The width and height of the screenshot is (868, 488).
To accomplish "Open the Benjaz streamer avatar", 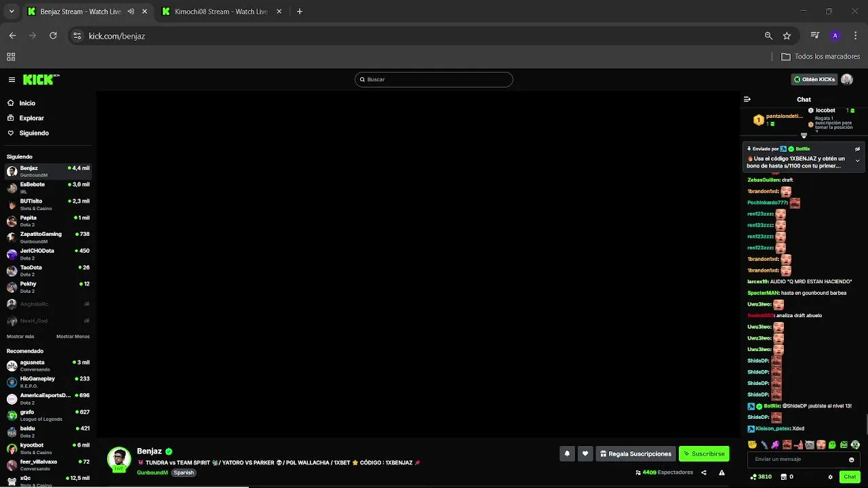I will (119, 459).
